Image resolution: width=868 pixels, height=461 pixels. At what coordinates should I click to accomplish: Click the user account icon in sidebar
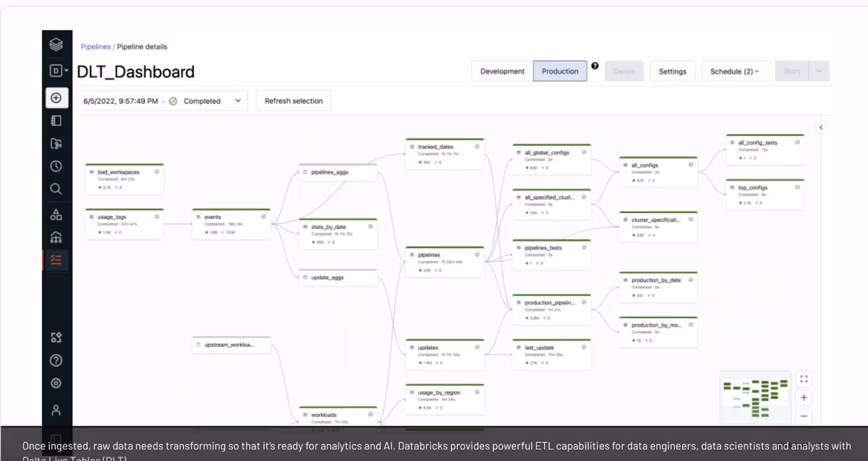tap(56, 410)
